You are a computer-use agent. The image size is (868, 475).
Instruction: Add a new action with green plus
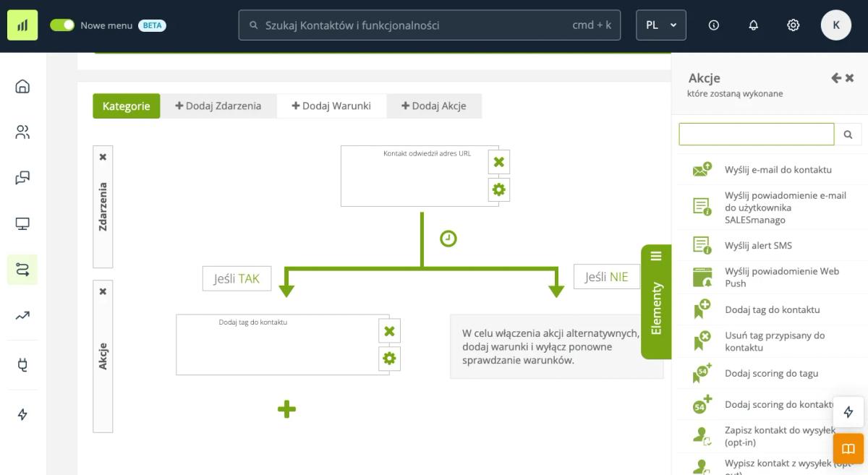click(x=286, y=410)
